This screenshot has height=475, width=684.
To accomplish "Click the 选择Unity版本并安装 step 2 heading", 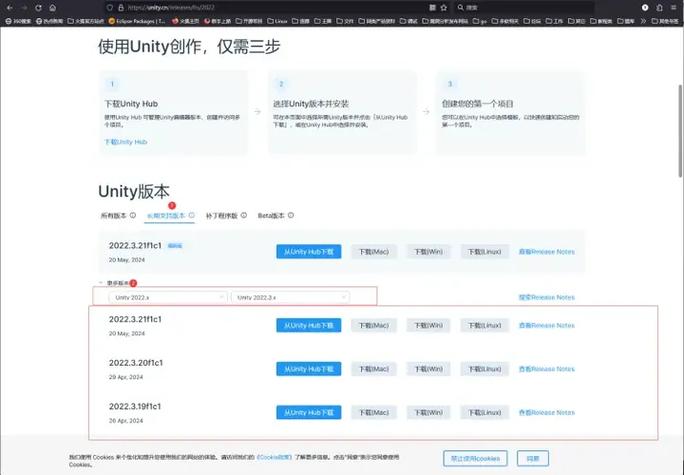I will click(311, 104).
